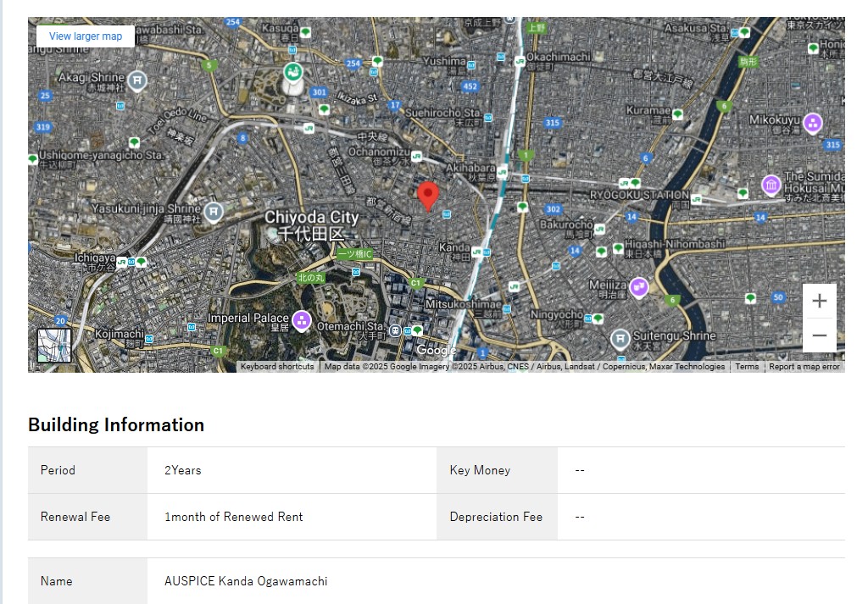Click the Suehirocho Sta. metro icon
The image size is (868, 604).
(487, 117)
